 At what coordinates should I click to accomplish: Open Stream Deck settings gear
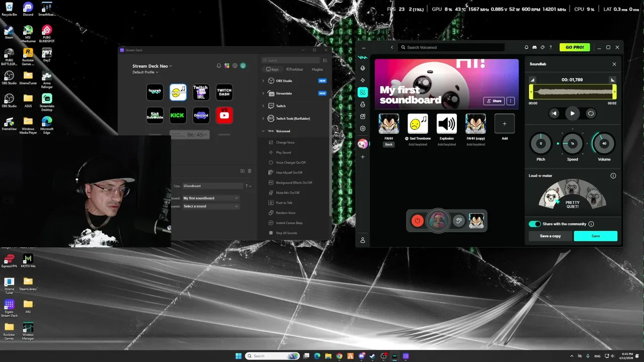pyautogui.click(x=235, y=66)
